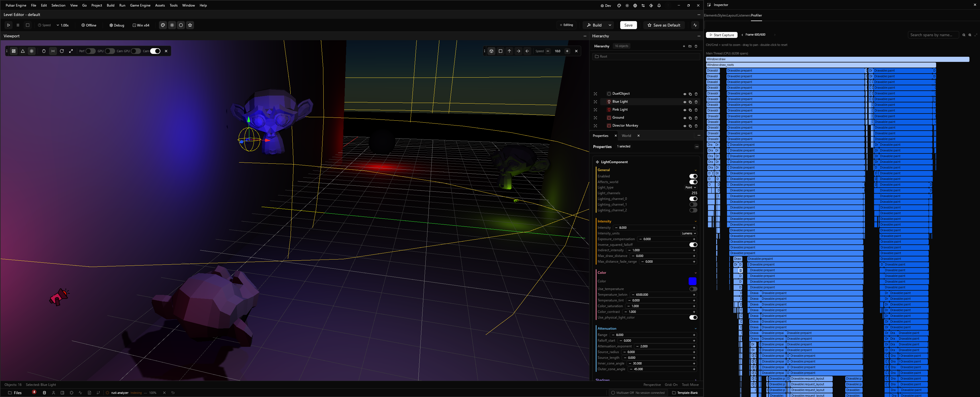Open the activity pulse icon next to Save as Default

click(x=695, y=25)
